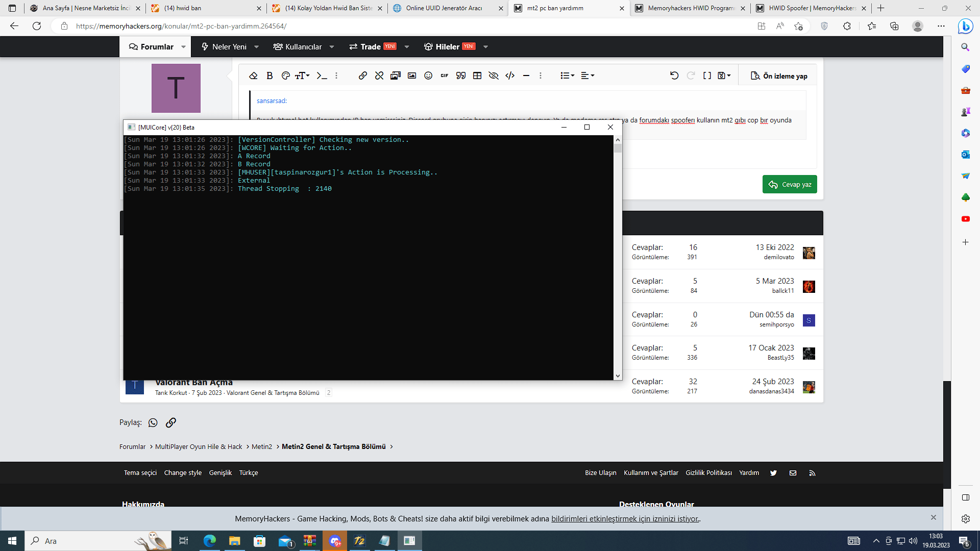Image resolution: width=980 pixels, height=551 pixels.
Task: Click Tema seçici footer link
Action: [140, 473]
